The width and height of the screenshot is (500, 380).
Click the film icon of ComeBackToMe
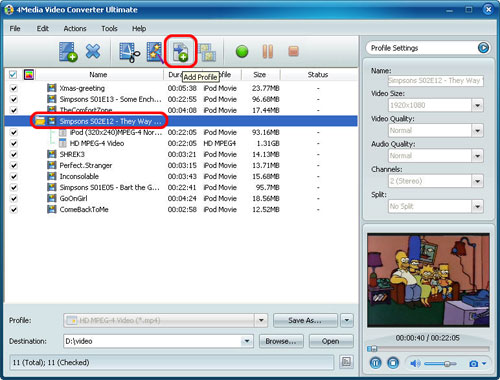click(52, 209)
